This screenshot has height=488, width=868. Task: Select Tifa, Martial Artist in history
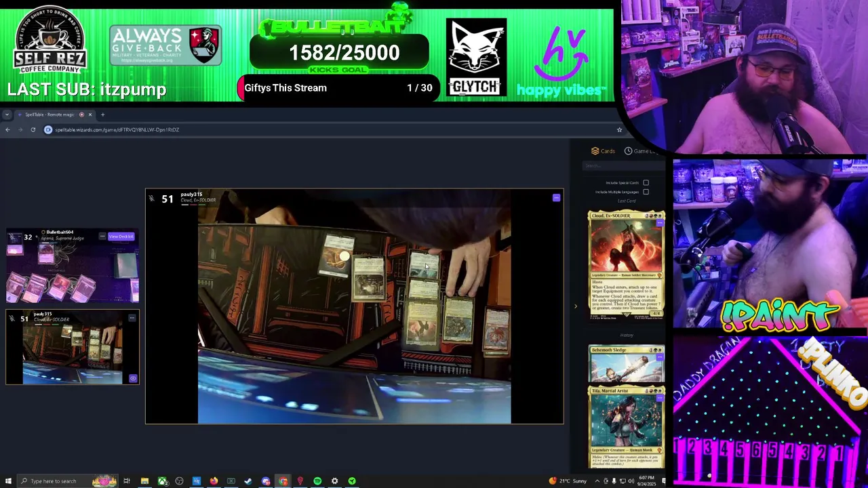coord(627,427)
